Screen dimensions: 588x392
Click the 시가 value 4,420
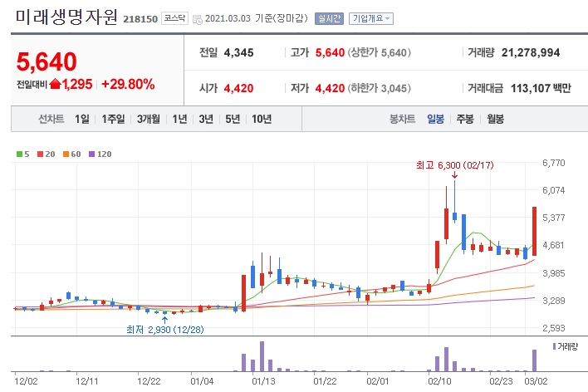click(238, 89)
